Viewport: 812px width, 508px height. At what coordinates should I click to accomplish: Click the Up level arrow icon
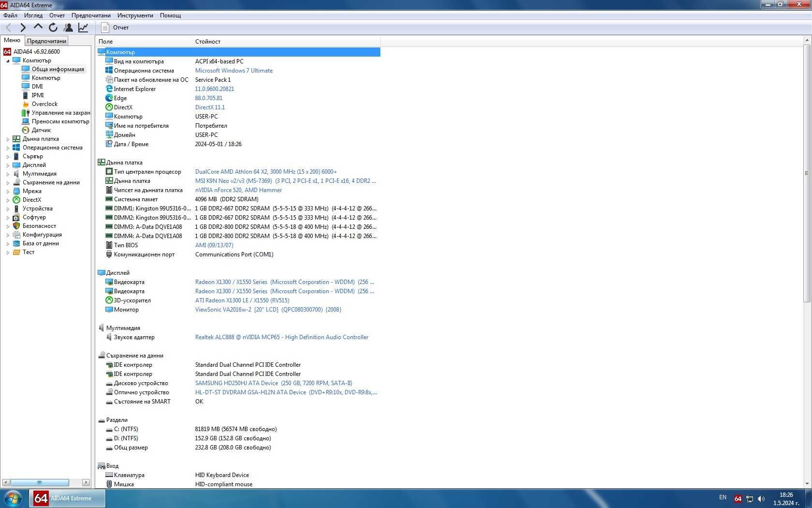click(x=38, y=27)
